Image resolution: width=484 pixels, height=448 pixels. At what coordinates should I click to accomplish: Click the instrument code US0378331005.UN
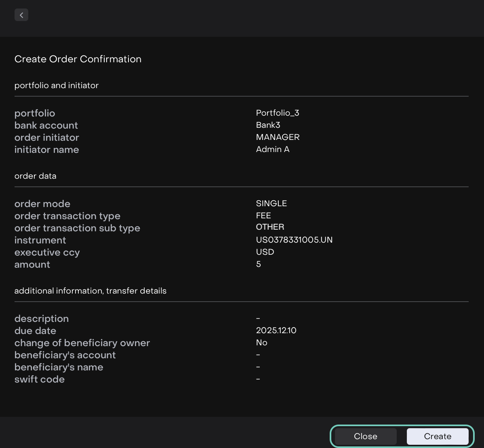[x=294, y=240]
